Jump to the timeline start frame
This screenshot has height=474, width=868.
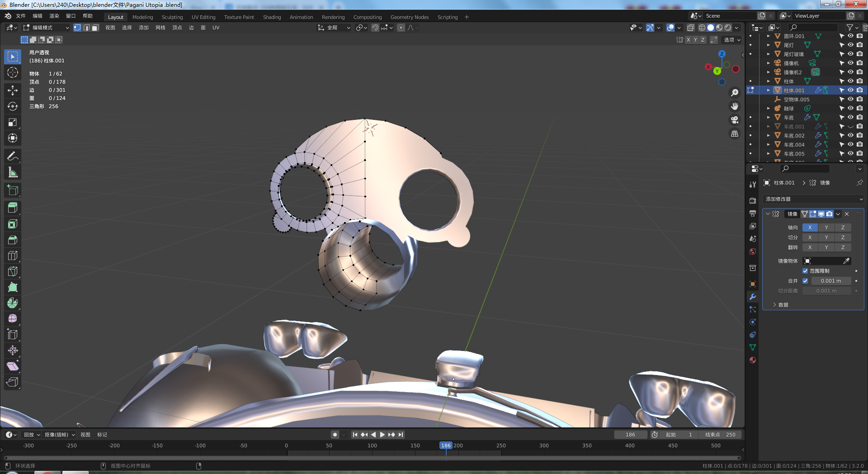(x=355, y=435)
